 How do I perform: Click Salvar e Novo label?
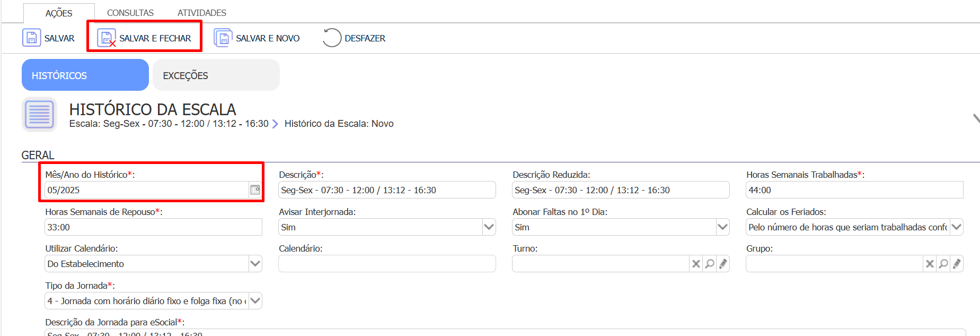click(268, 38)
